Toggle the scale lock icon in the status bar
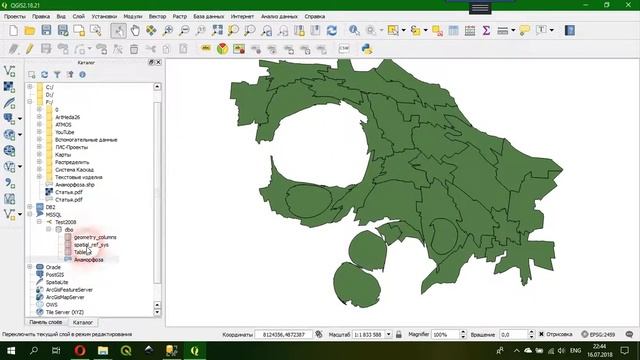This screenshot has width=640, height=360. 399,334
